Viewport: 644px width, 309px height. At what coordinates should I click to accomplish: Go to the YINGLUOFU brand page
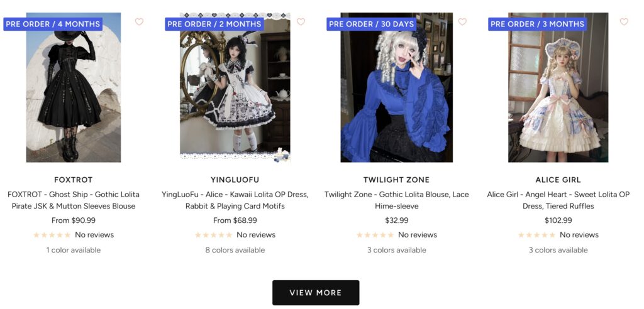[235, 180]
